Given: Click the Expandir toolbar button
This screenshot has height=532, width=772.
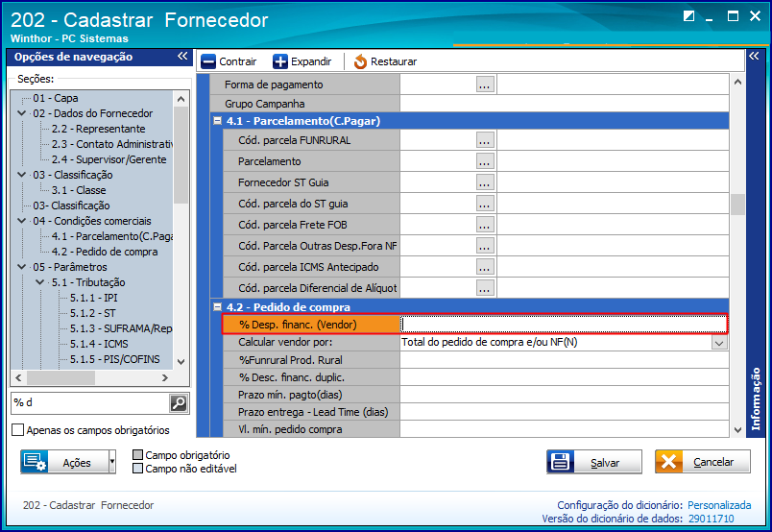Looking at the screenshot, I should [302, 61].
